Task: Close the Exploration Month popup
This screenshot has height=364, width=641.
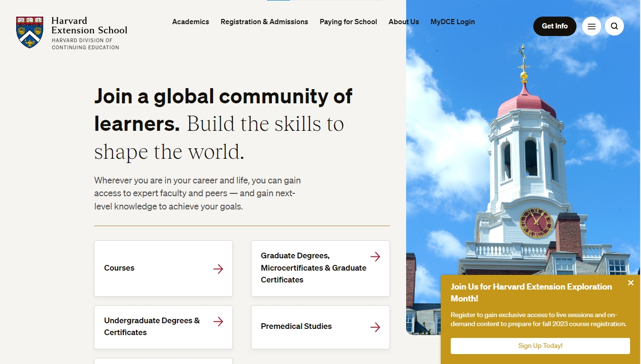Action: point(631,283)
